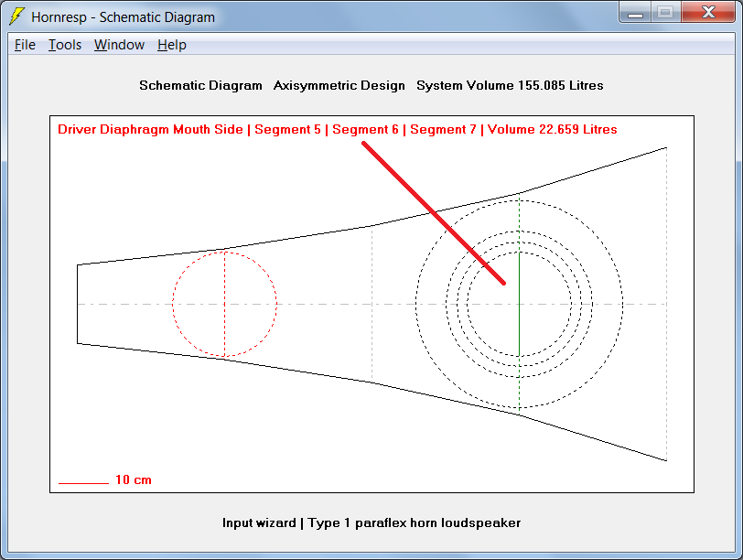Click 'Type 1 paraflex horn loudspeaker' text

pyautogui.click(x=415, y=522)
